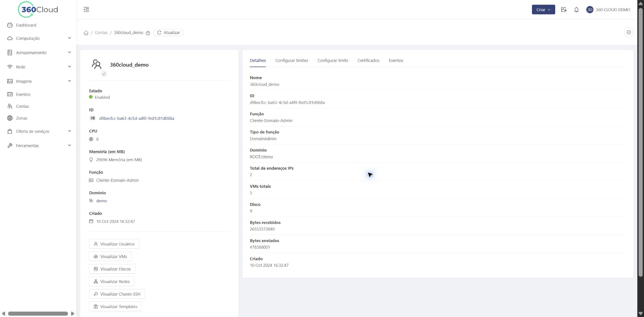Open the Eventos tab
Viewport: 644px width, 317px height.
(x=396, y=61)
